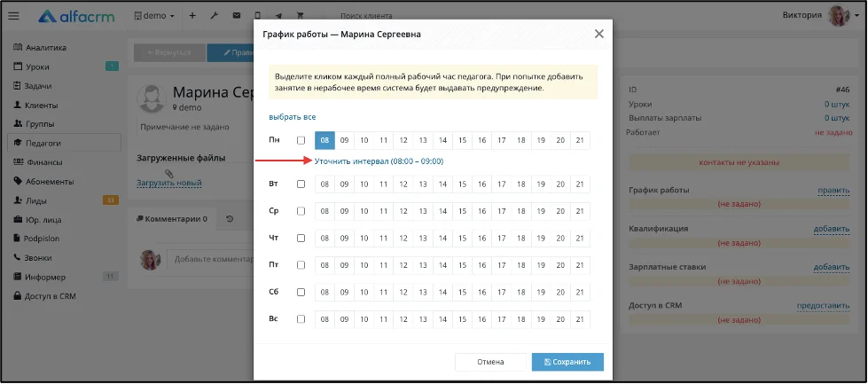The image size is (868, 384).
Task: Click the mobile phone icon in toolbar
Action: (x=257, y=16)
